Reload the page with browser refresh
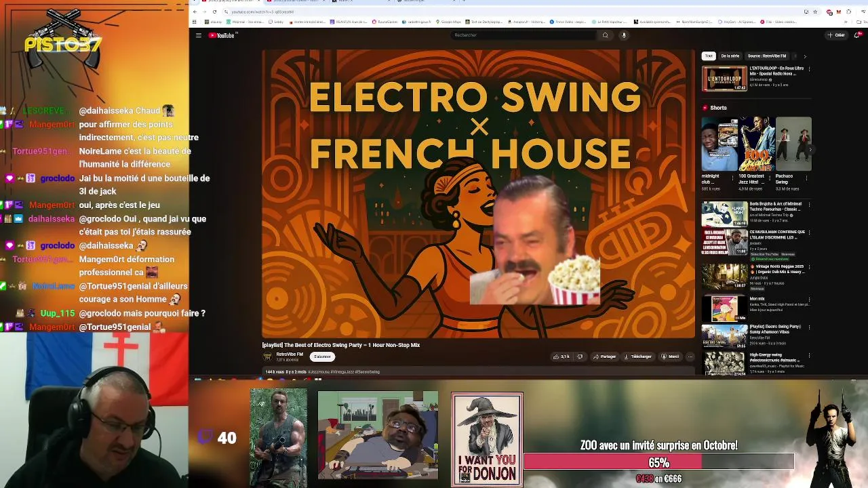 [x=215, y=12]
